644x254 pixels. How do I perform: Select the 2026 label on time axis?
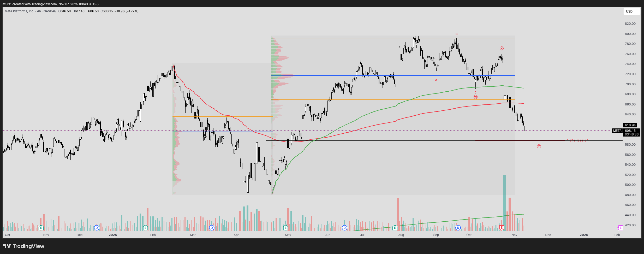pyautogui.click(x=584, y=235)
